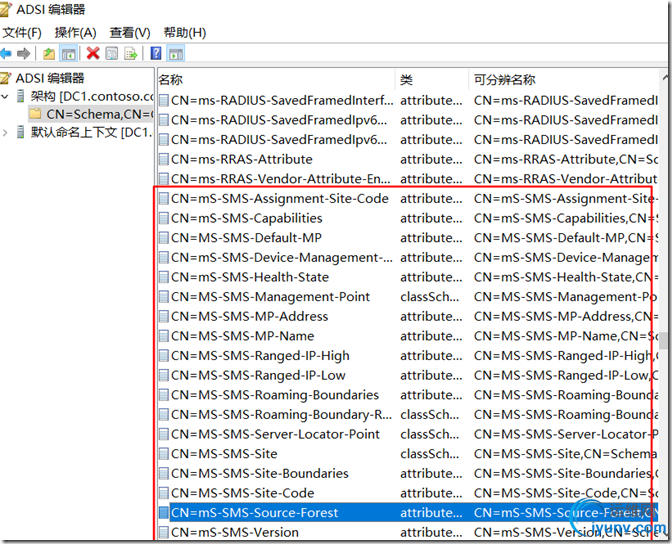
Task: Click distinguished name CN=MS-SMS-MP-Name,CN=Sc cell
Action: click(x=566, y=336)
